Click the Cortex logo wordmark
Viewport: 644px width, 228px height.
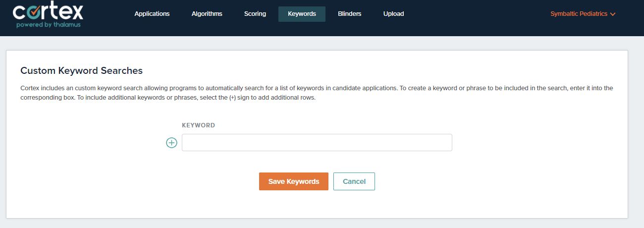click(x=48, y=12)
